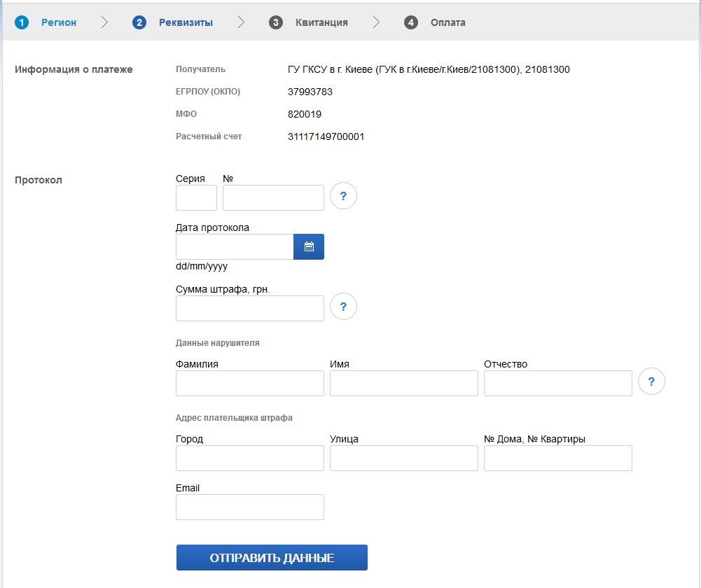Click the Фамилия input field

[250, 384]
